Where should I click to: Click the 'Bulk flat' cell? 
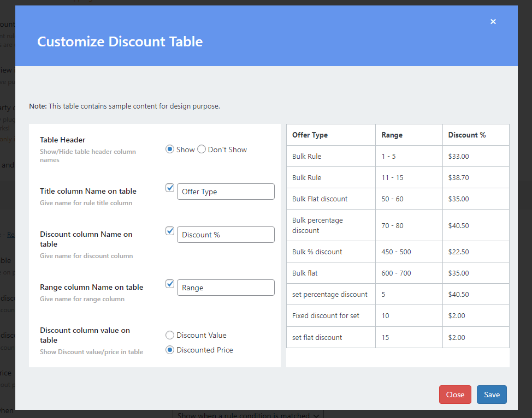pos(331,273)
